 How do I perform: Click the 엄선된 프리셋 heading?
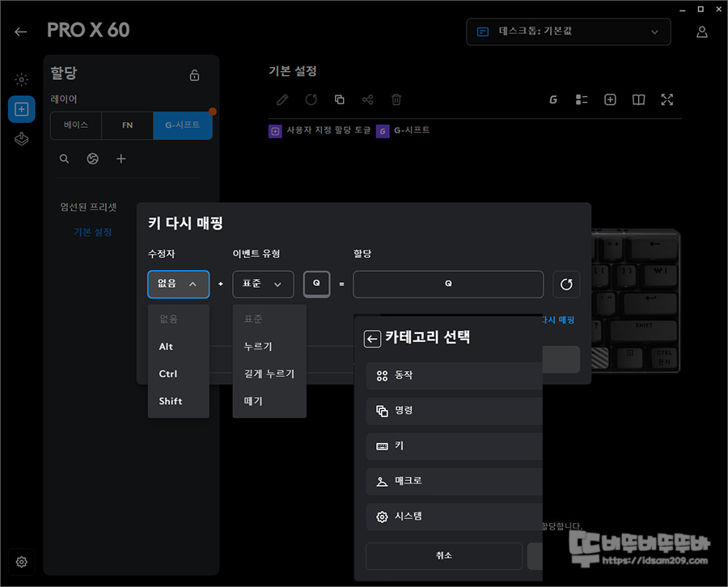pyautogui.click(x=88, y=207)
